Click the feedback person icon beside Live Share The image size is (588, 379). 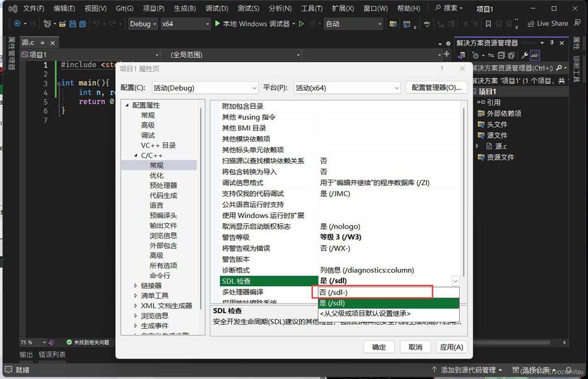click(x=577, y=24)
